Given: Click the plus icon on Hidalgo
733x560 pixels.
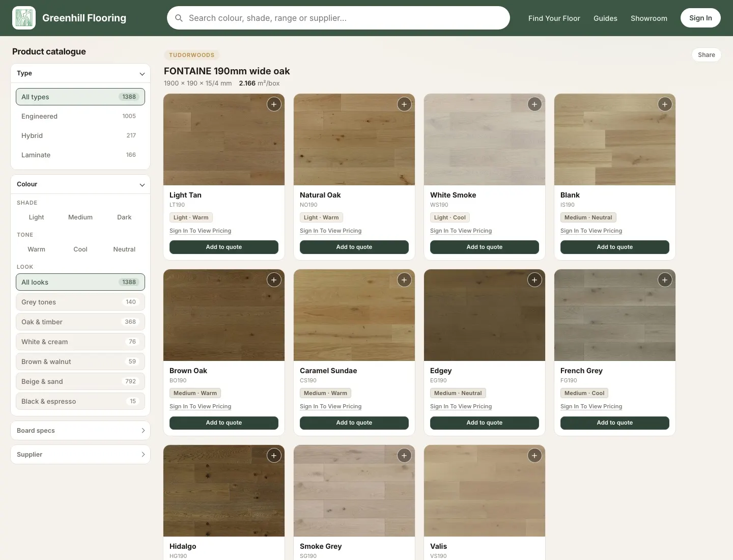Looking at the screenshot, I should 274,456.
